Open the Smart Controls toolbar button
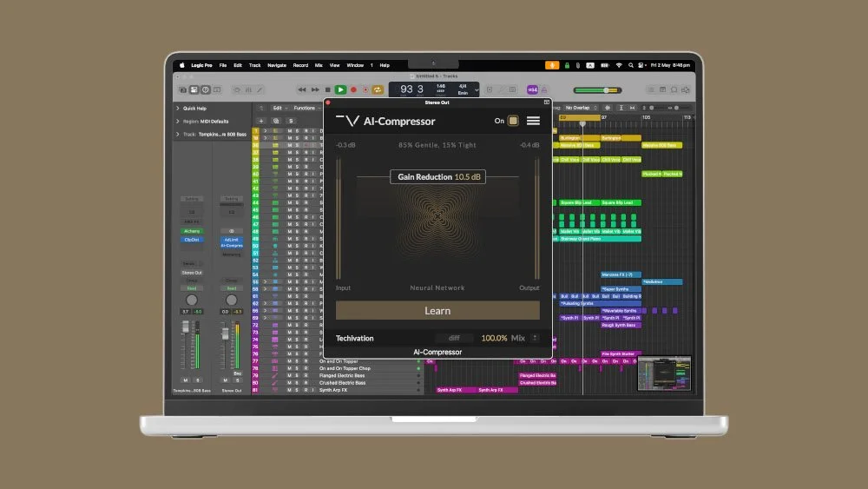Viewport: 868px width, 489px height. click(x=236, y=89)
